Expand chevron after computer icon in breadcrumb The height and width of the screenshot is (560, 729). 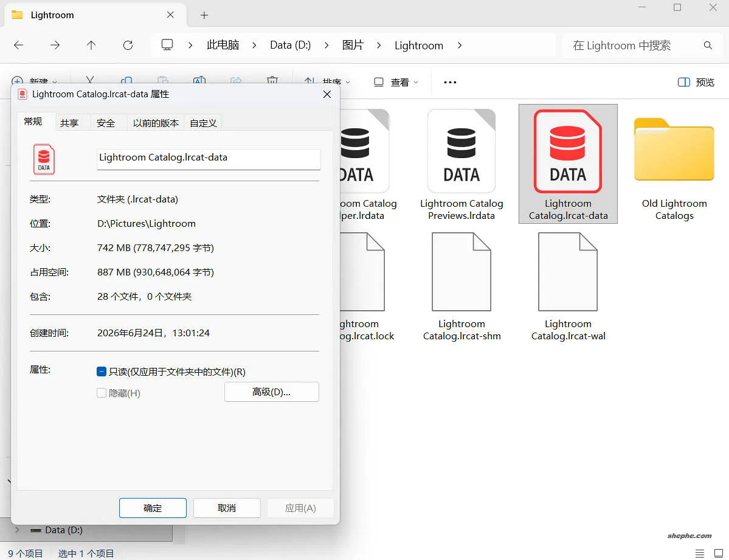pyautogui.click(x=190, y=45)
